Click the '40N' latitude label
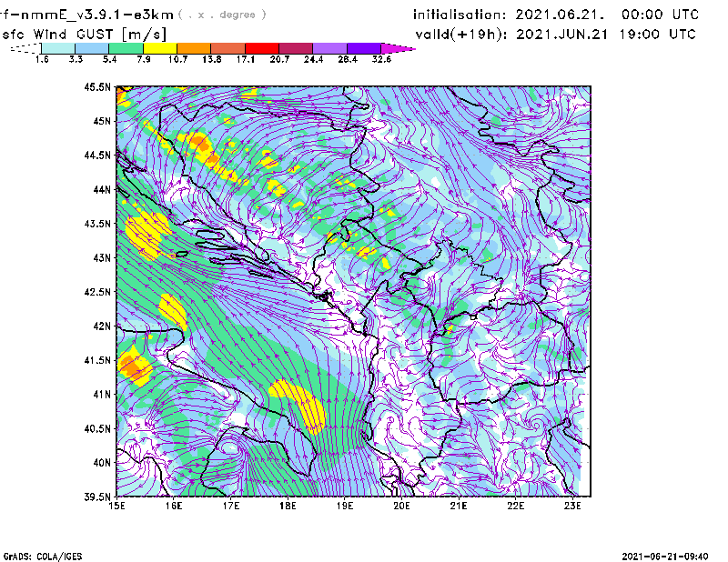 [102, 463]
